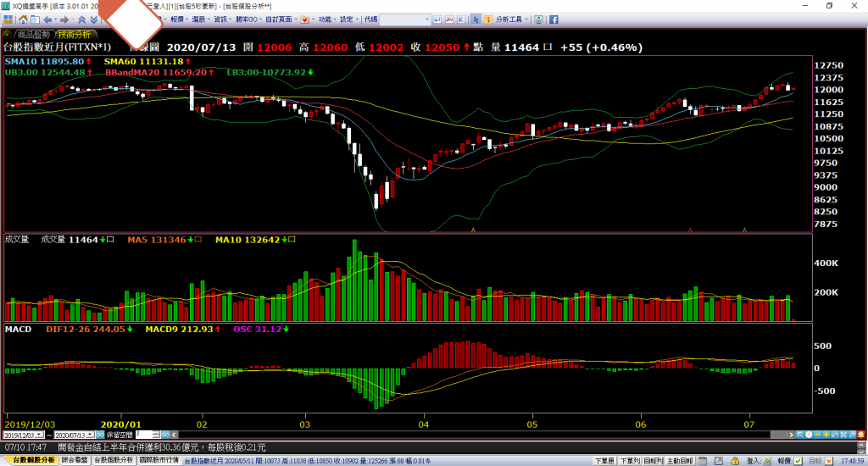Switch to the 國際股市行情 bottom tab
Screen dimensions: 868x466
coord(159,460)
